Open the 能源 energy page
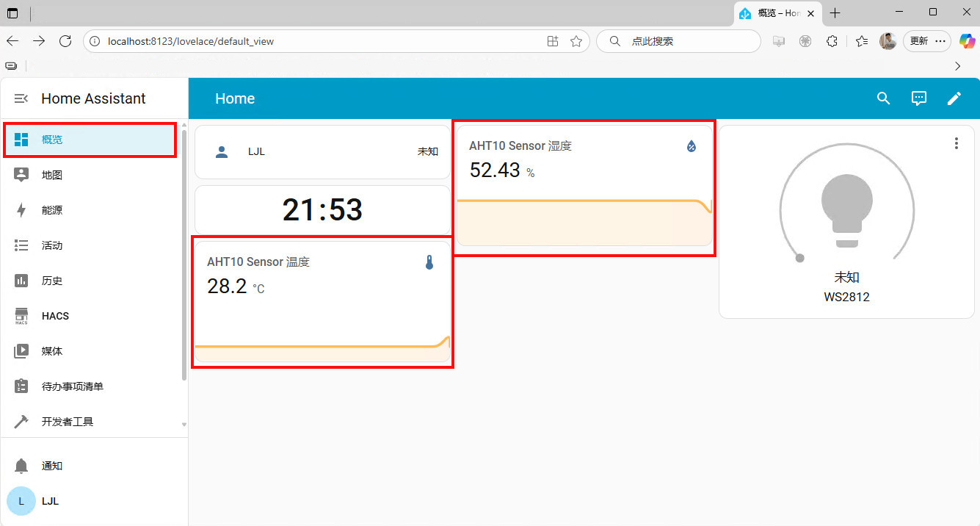Image resolution: width=980 pixels, height=526 pixels. click(90, 210)
